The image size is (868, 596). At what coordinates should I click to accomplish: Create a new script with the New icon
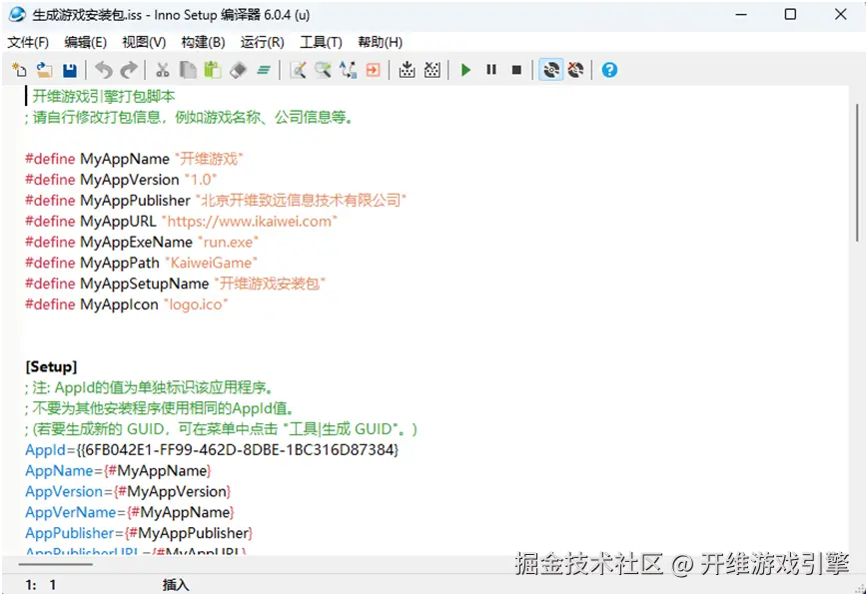click(19, 70)
